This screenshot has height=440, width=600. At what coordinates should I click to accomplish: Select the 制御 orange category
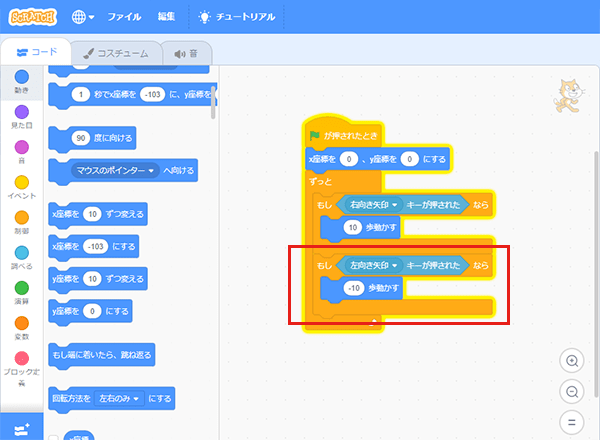tap(22, 222)
